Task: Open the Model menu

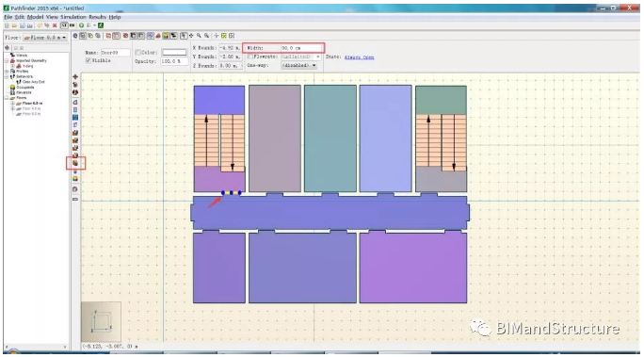Action: (36, 17)
